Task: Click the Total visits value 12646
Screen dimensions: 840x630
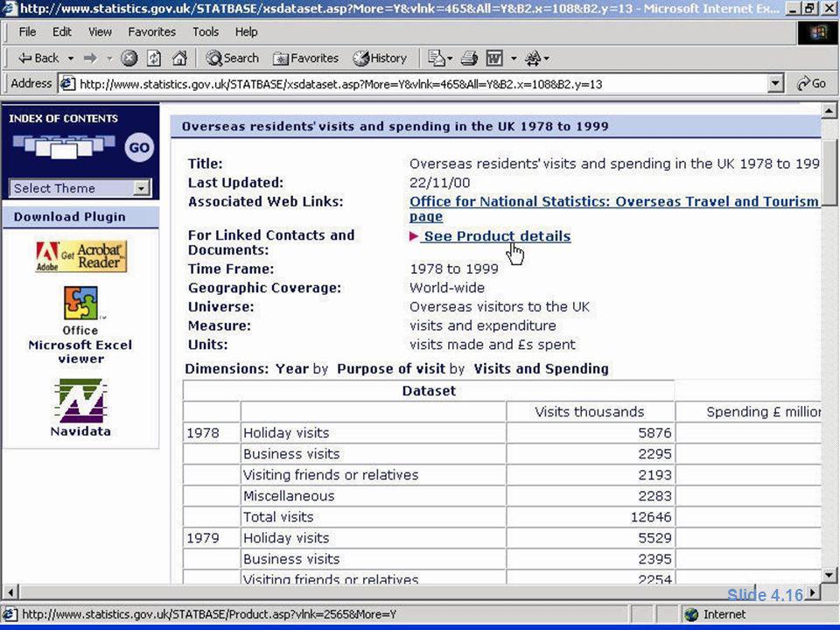Action: coord(651,517)
